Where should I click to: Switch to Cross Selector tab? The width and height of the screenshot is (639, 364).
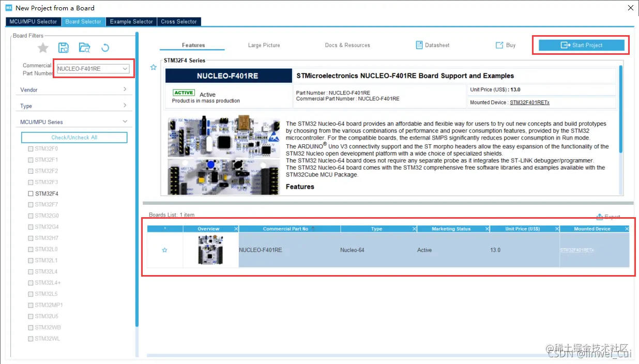(x=179, y=22)
